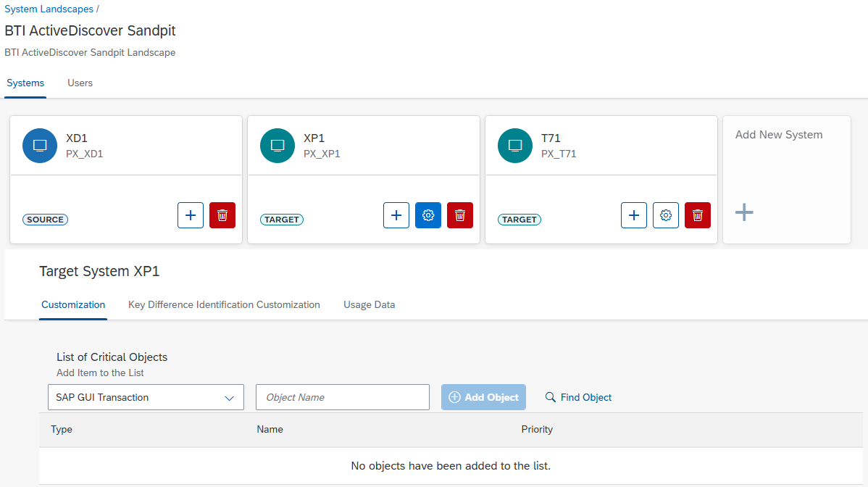Click the Add New System plus icon
The width and height of the screenshot is (868, 487).
pos(744,212)
